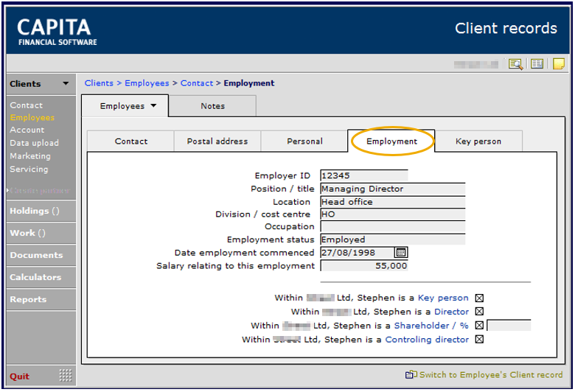Image resolution: width=575 pixels, height=392 pixels.
Task: Click the Clients breadcrumb link
Action: (x=99, y=83)
